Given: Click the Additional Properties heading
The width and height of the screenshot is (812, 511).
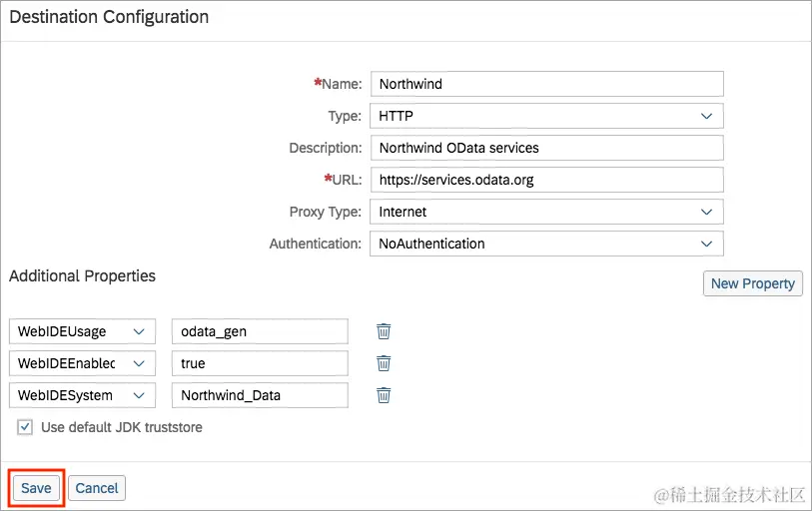Looking at the screenshot, I should 83,275.
